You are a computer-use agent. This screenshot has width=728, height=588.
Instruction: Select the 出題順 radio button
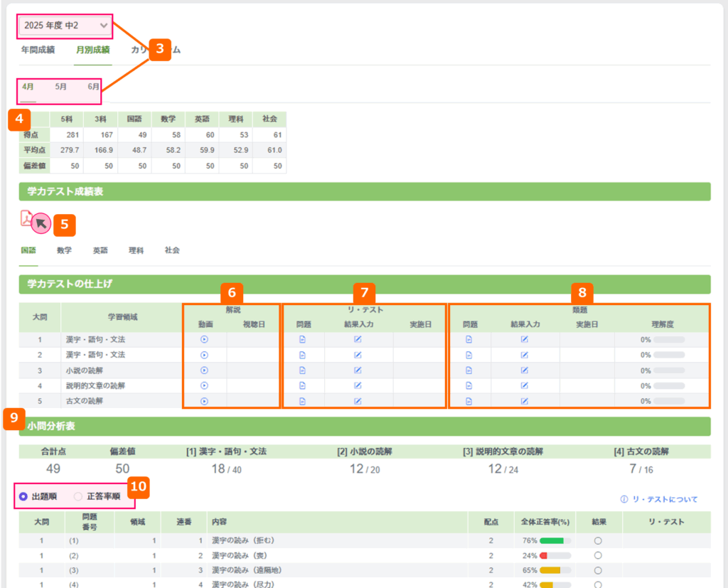tap(24, 496)
